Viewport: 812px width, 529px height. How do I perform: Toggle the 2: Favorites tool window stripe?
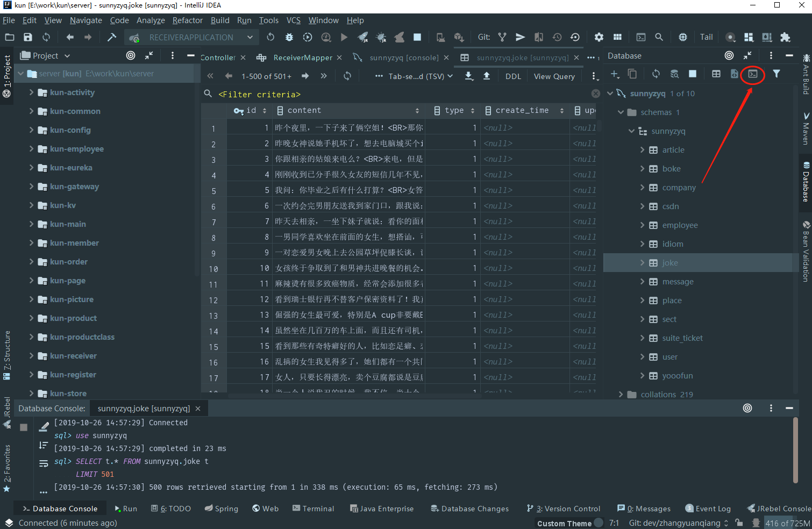(x=7, y=468)
